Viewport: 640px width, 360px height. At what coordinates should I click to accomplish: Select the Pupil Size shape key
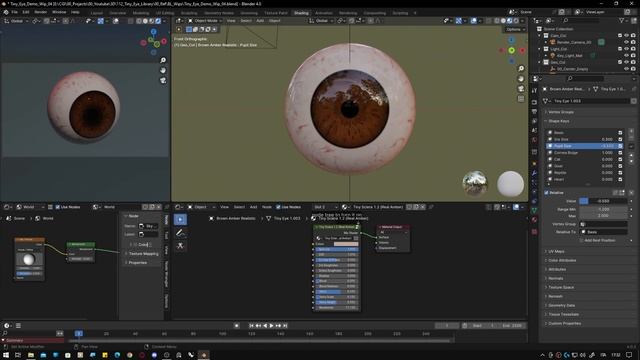tap(584, 146)
